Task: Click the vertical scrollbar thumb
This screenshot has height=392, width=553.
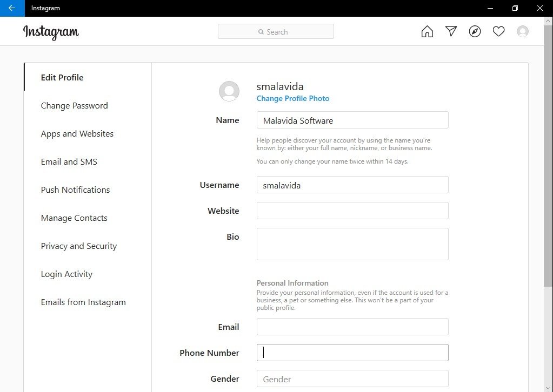Action: (x=548, y=155)
